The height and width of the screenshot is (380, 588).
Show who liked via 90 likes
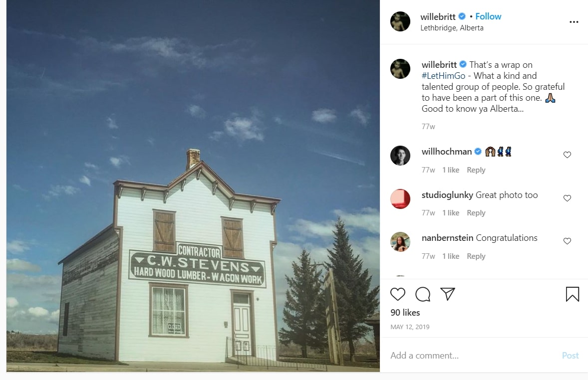click(x=405, y=313)
